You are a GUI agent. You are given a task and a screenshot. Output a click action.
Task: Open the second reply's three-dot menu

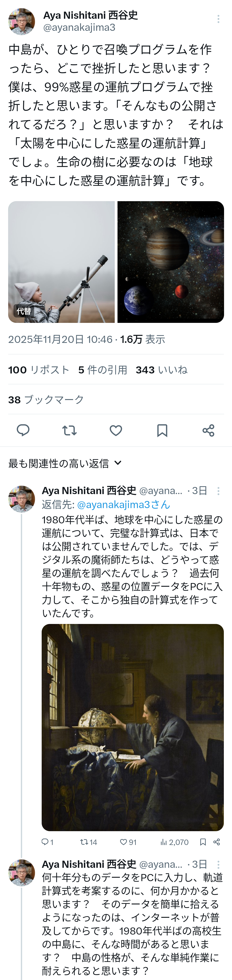click(218, 865)
